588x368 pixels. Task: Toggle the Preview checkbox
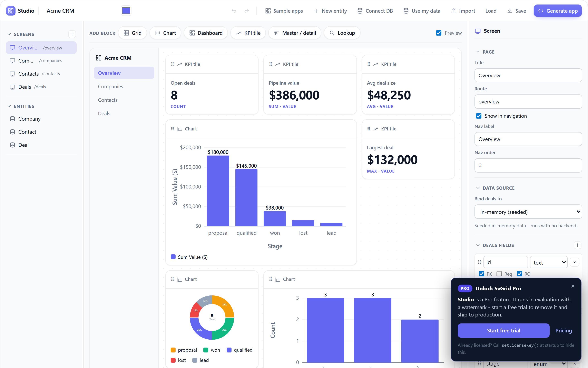[x=439, y=33]
